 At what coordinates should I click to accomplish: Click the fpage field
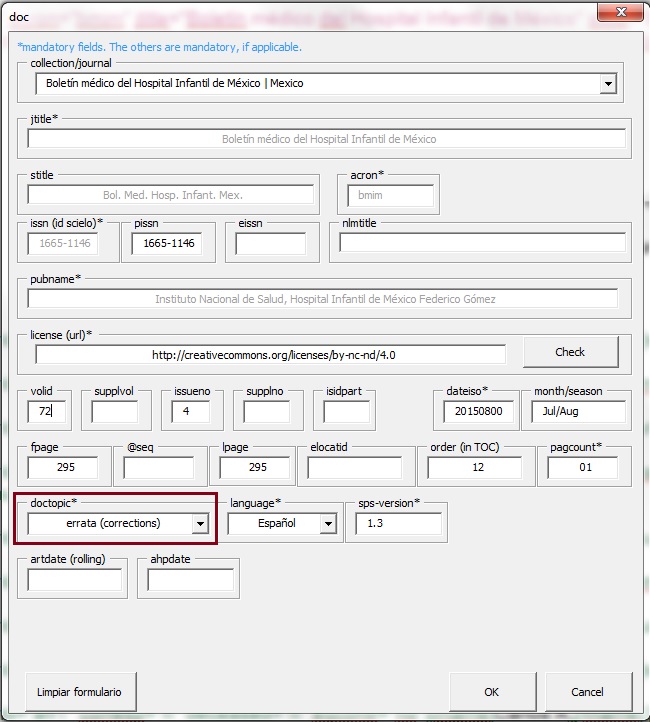point(63,467)
